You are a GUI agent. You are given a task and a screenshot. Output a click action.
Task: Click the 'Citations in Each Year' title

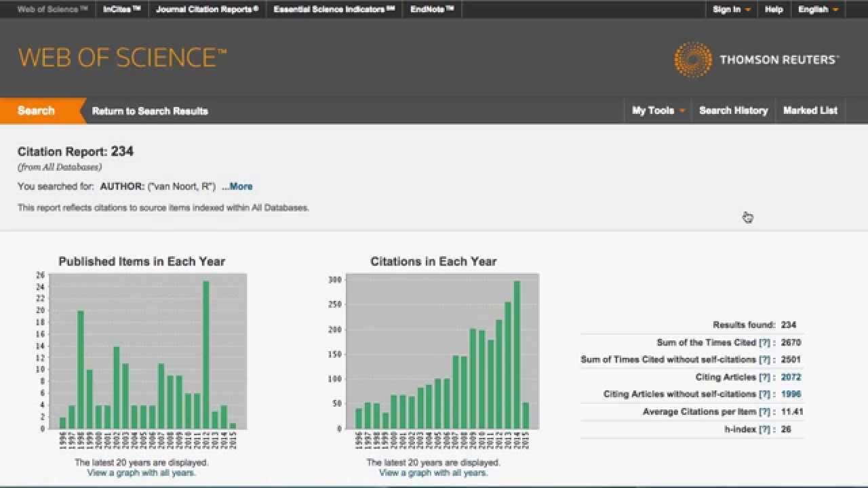pyautogui.click(x=433, y=262)
